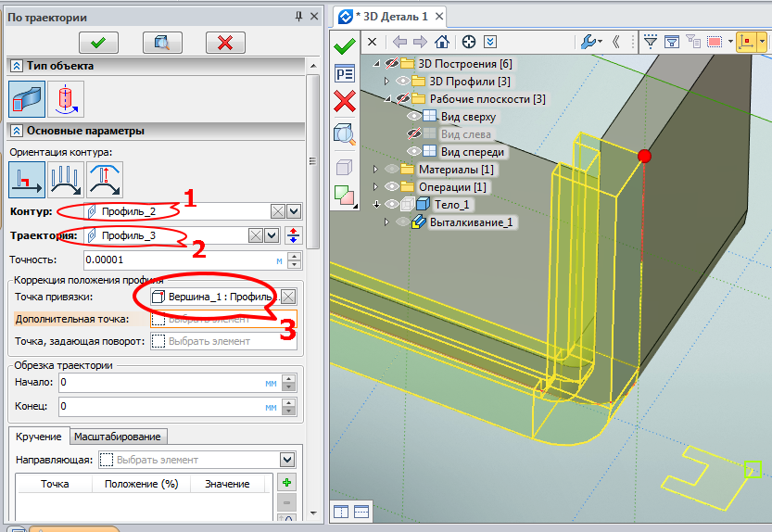The width and height of the screenshot is (772, 532).
Task: Click the home icon in the model tree toolbar
Action: 442,42
